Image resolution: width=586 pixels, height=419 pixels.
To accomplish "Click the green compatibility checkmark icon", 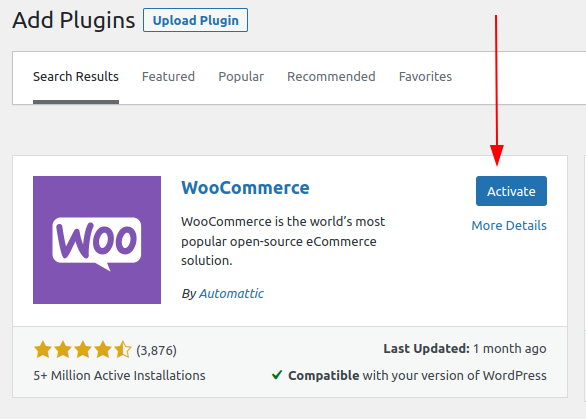I will 277,375.
